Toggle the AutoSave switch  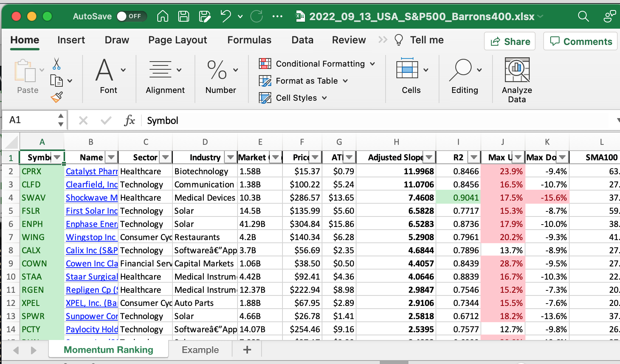(x=131, y=16)
